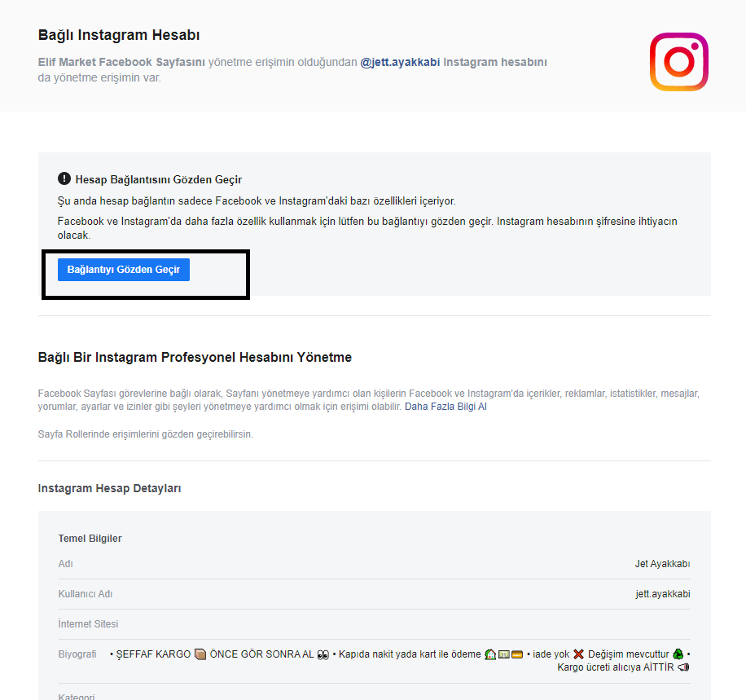Select the jett.ayakkabi username value

[x=663, y=594]
